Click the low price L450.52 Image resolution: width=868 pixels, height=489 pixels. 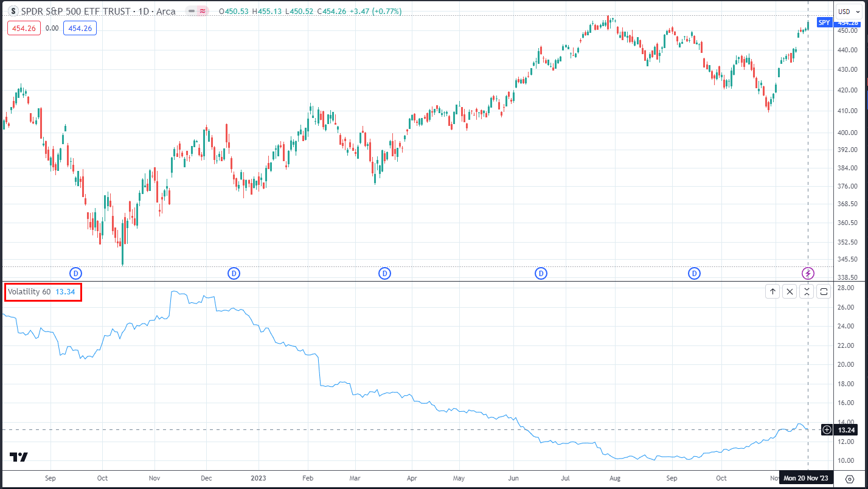click(x=299, y=12)
